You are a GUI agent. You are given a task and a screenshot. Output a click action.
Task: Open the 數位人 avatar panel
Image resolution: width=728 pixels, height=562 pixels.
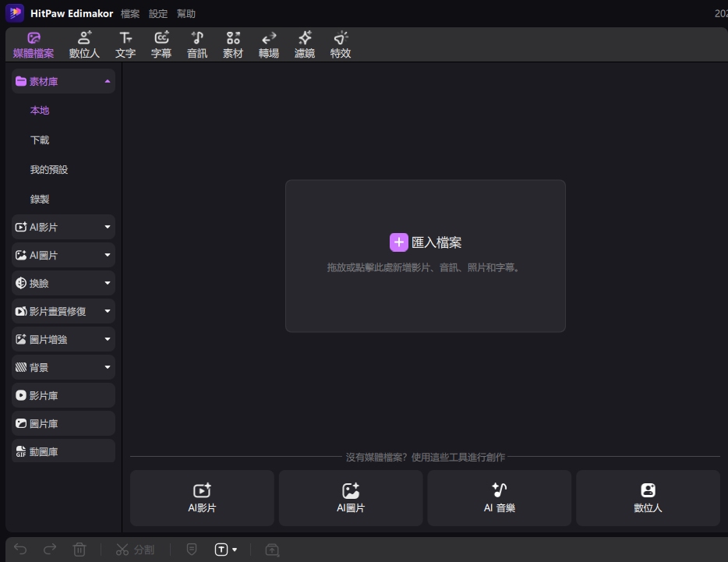pos(84,44)
